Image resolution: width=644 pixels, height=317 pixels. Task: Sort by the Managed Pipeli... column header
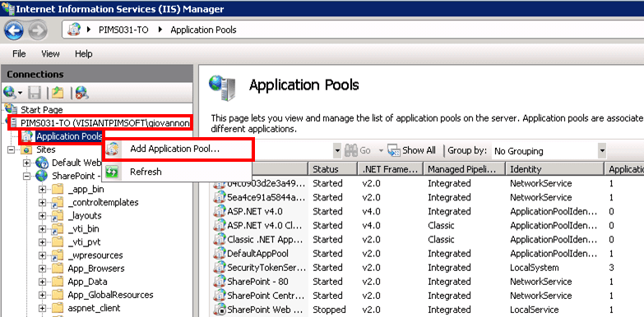465,169
